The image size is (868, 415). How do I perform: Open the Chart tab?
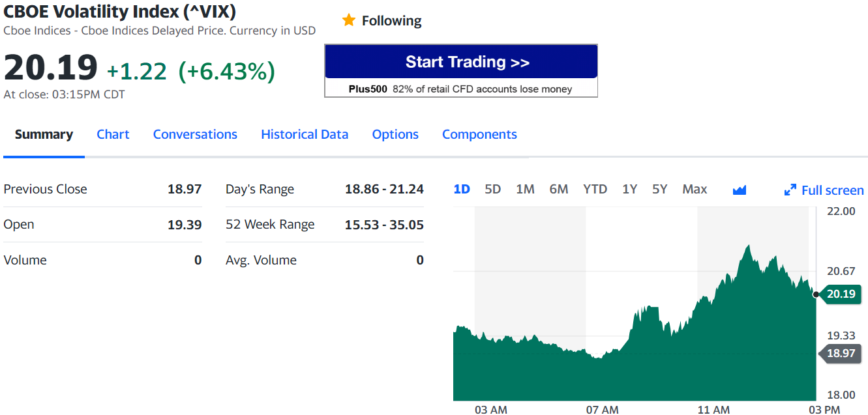[113, 134]
